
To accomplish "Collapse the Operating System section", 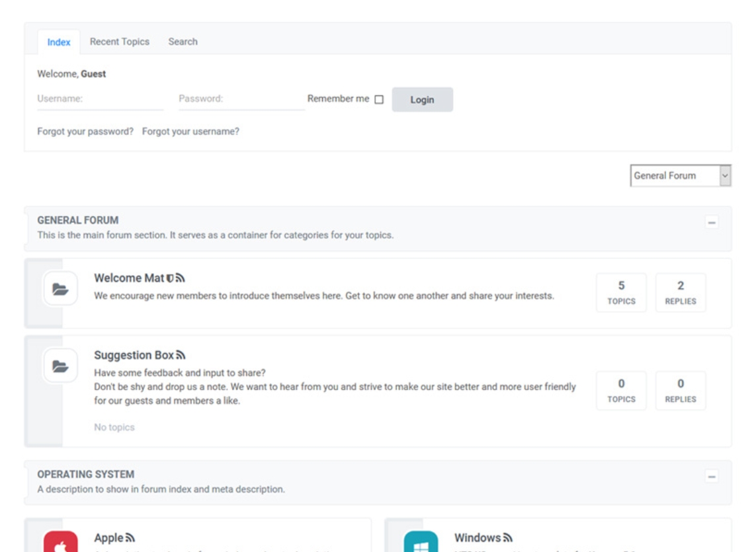I will (712, 477).
